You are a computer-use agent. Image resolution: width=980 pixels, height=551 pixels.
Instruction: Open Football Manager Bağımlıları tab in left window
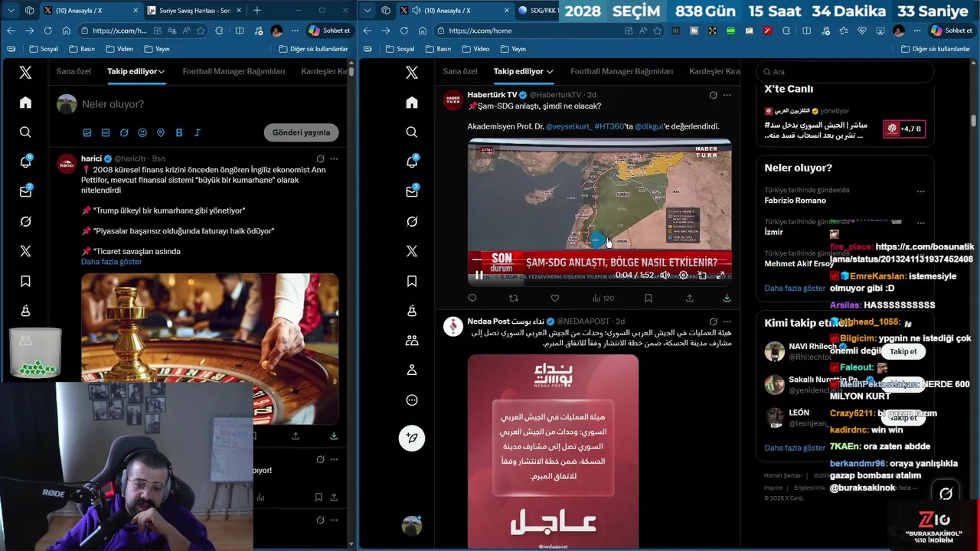pos(234,71)
